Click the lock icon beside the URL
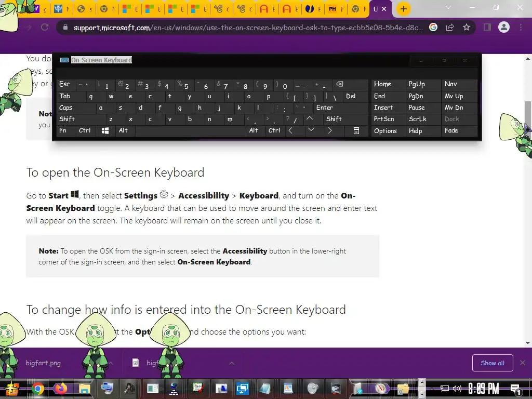 pyautogui.click(x=65, y=27)
